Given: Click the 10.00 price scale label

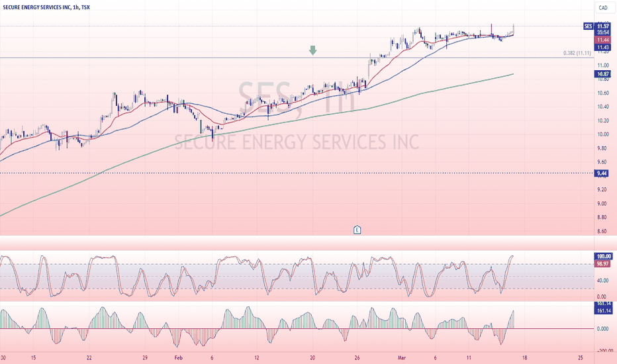Looking at the screenshot, I should click(x=603, y=134).
